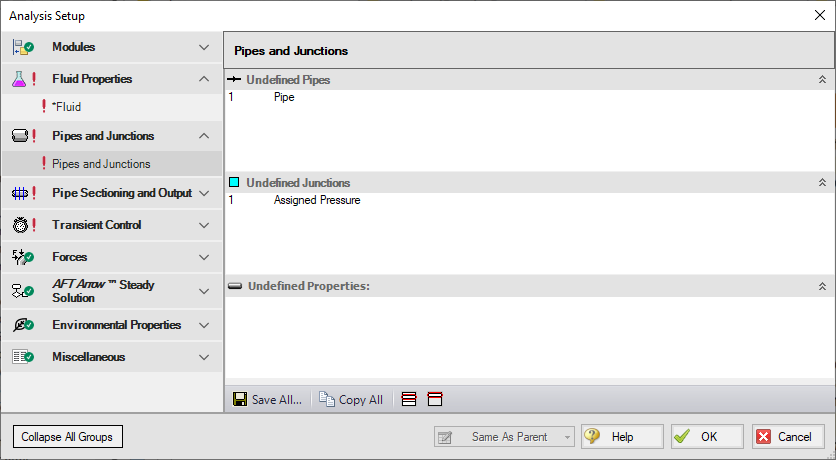This screenshot has height=460, width=836.
Task: Click the Copy All pages icon
Action: 327,399
